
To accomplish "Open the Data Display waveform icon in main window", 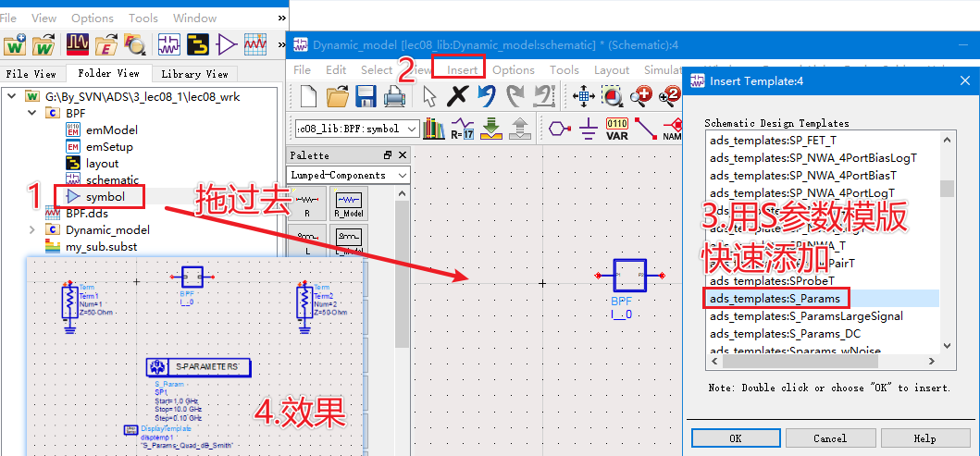I will point(79,45).
